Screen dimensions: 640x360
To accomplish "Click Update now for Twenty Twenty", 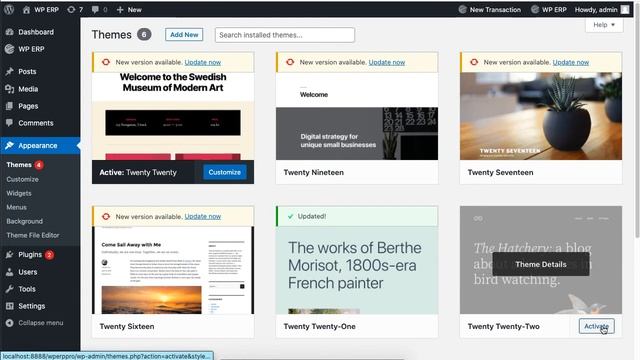I will pos(202,62).
